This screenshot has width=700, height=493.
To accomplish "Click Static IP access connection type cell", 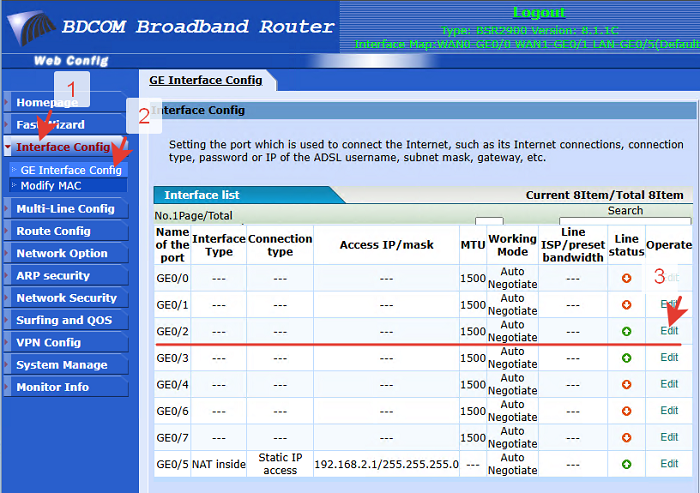I will click(x=280, y=464).
